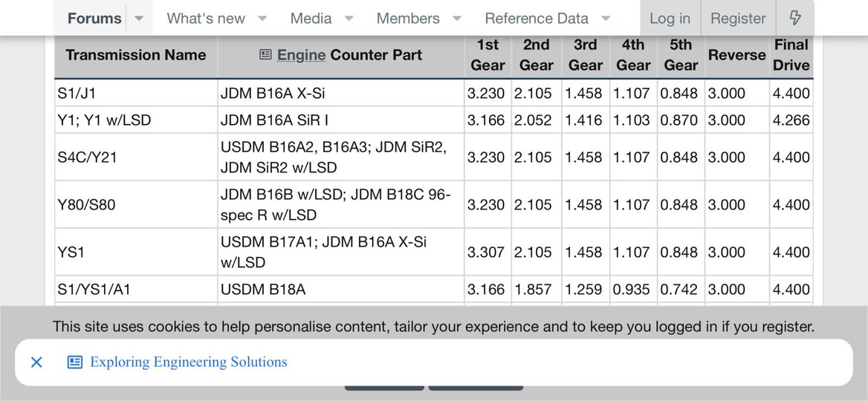Select the Y1; Y1 w/LSD cell
Viewport: 868px width, 401px height.
[135, 120]
